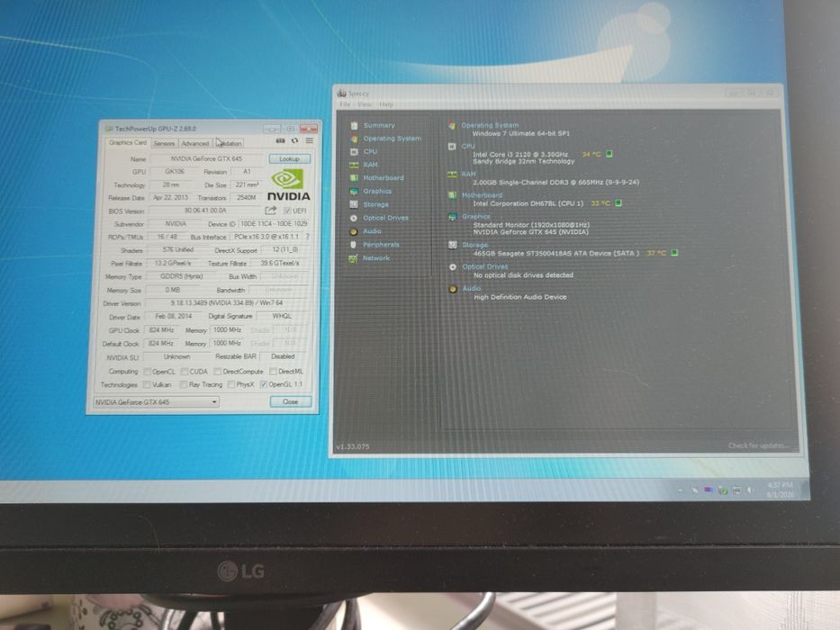Click Bus Interface question mark in GPU-Z
This screenshot has height=630, width=840.
tap(308, 236)
